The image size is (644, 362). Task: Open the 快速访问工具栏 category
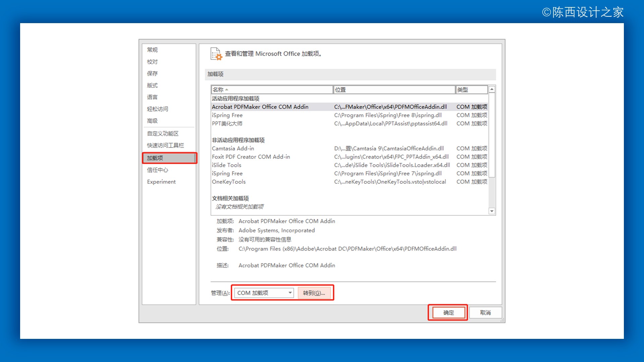click(165, 145)
